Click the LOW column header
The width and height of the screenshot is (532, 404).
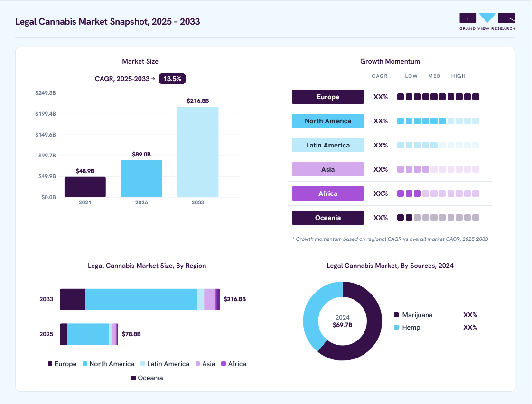click(x=411, y=76)
